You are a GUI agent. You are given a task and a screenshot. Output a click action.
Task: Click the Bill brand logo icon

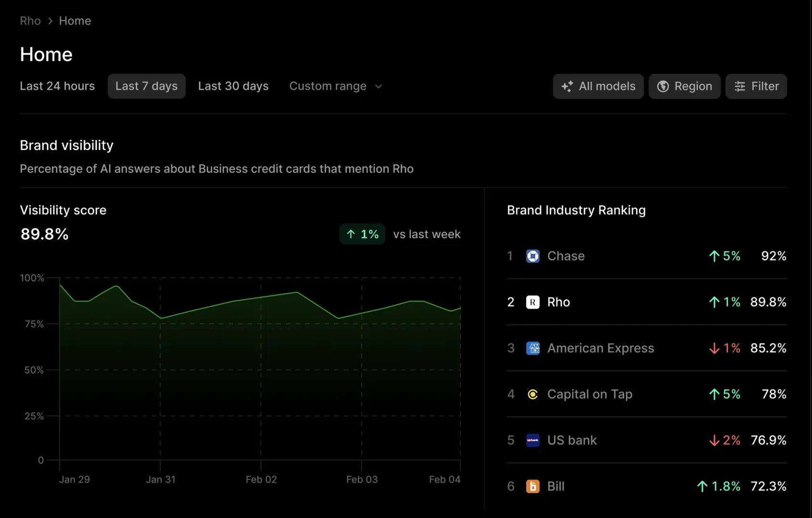click(x=532, y=486)
